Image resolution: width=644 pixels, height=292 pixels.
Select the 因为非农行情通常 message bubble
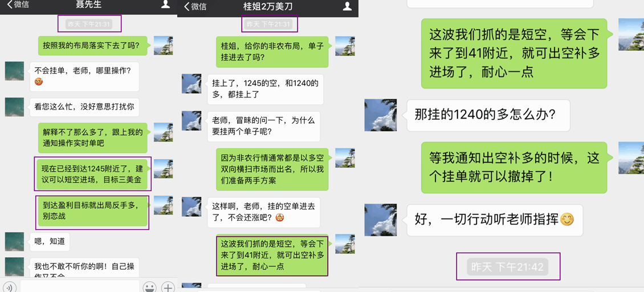point(272,169)
